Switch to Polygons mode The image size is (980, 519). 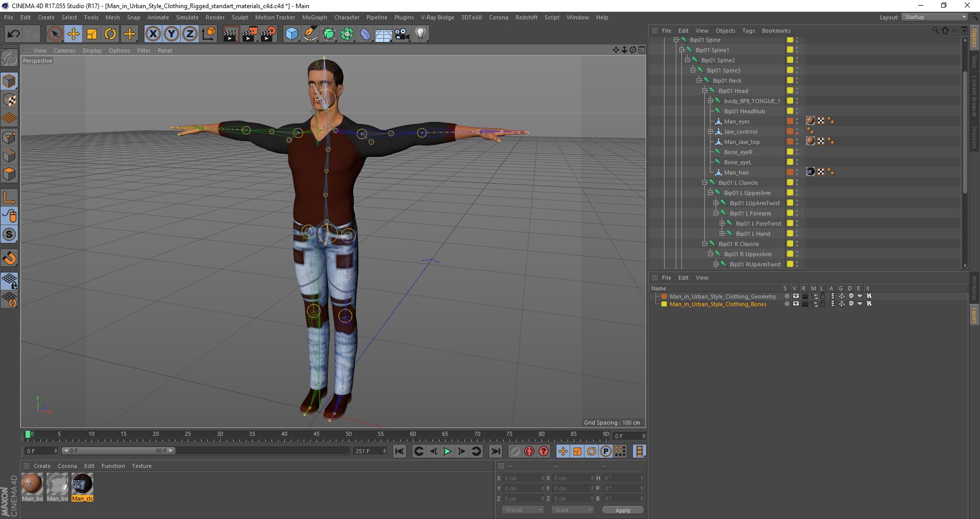9,174
